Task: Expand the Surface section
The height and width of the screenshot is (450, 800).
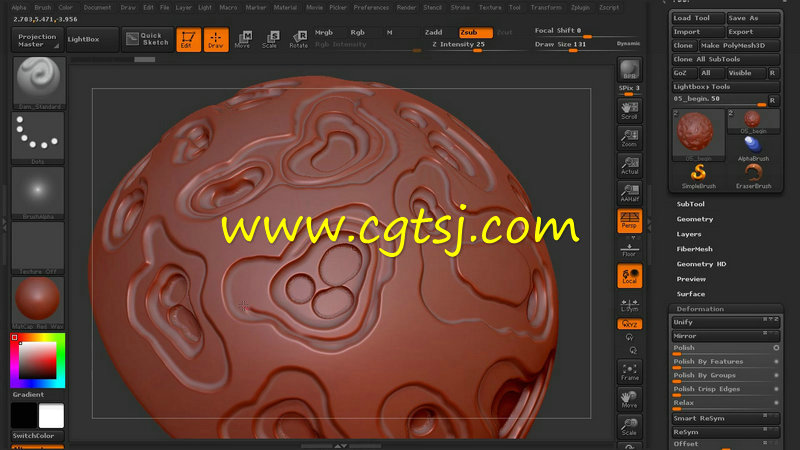Action: pos(691,294)
